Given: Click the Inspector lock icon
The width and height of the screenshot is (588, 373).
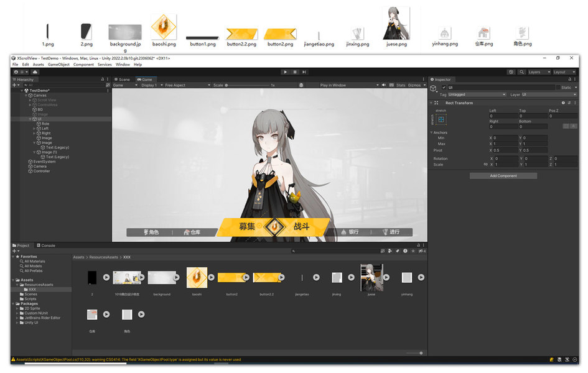Looking at the screenshot, I should point(569,80).
